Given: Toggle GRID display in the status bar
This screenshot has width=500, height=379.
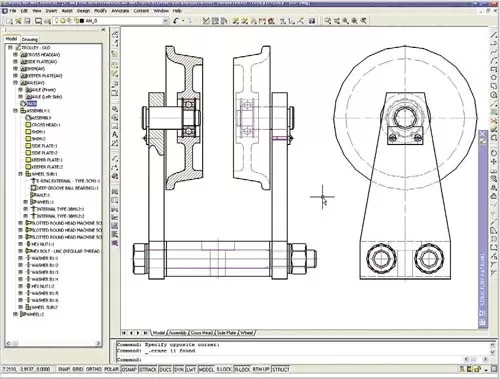Looking at the screenshot, I should coord(78,369).
